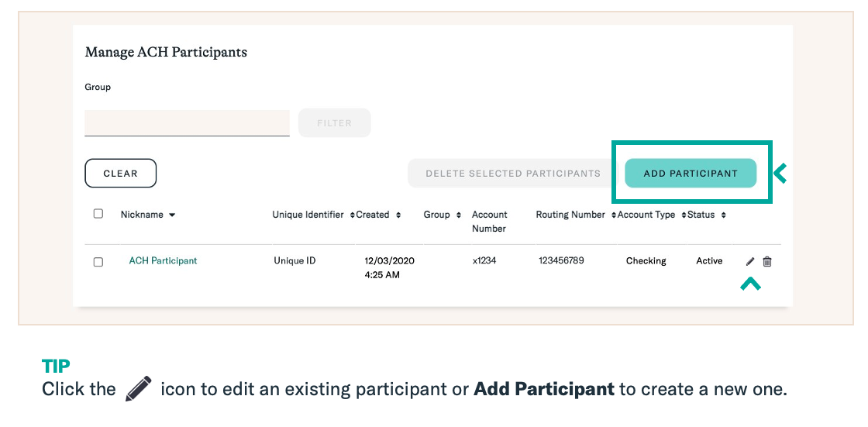Click the teal up-arrow under the edit icon
The width and height of the screenshot is (868, 427).
click(751, 284)
